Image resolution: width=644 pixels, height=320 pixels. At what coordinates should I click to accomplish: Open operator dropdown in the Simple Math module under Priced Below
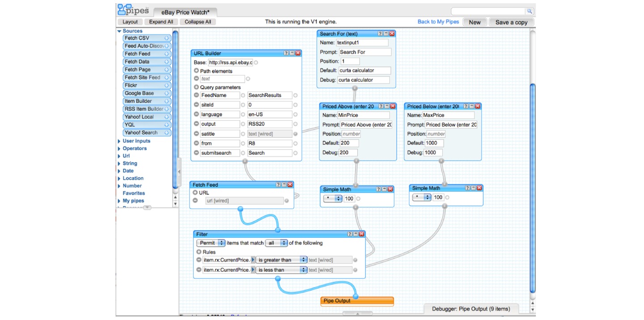(422, 198)
